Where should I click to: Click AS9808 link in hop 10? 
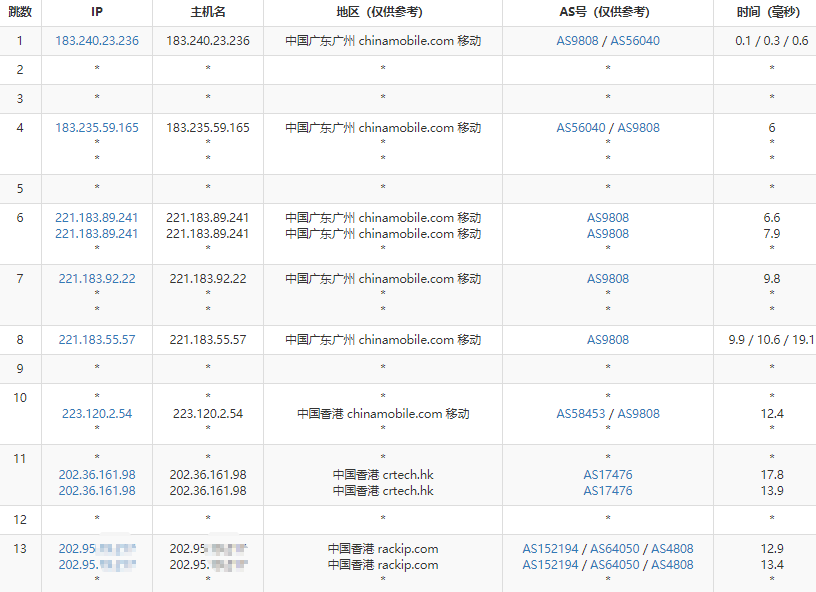[x=639, y=414]
